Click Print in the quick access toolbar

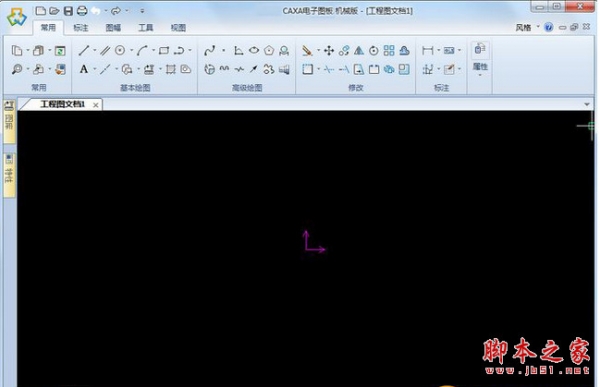click(x=82, y=11)
